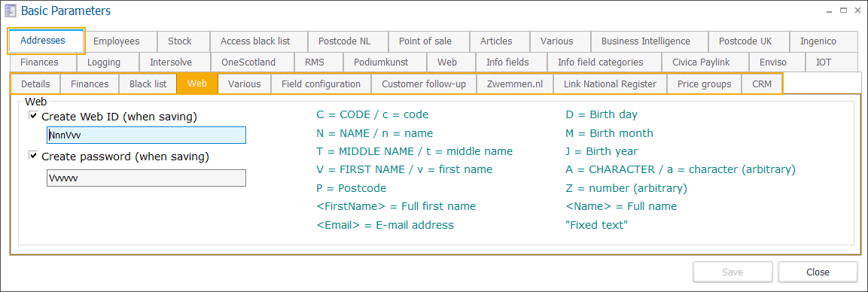The width and height of the screenshot is (868, 292).
Task: Click the Close button at bottom
Action: click(x=818, y=272)
